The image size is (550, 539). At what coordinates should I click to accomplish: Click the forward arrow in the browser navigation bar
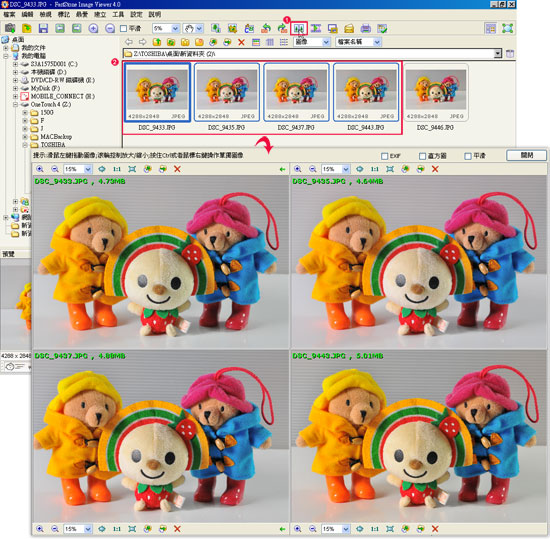[142, 42]
